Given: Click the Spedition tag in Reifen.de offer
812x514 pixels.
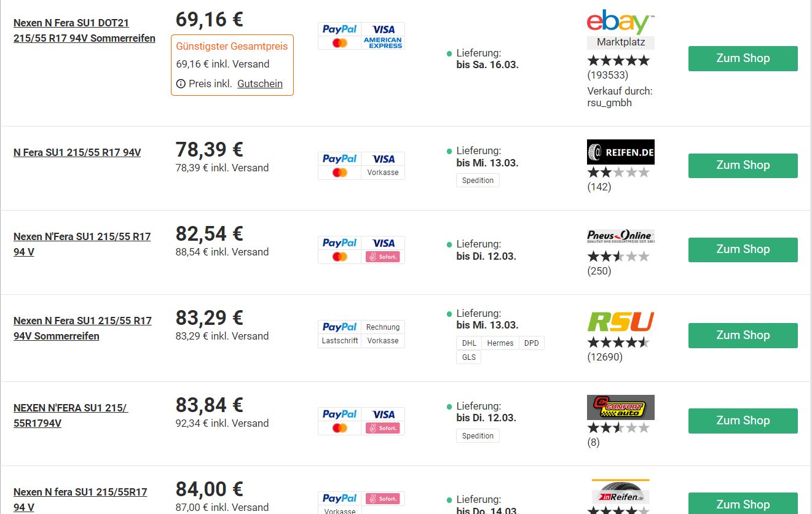Looking at the screenshot, I should click(x=478, y=181).
